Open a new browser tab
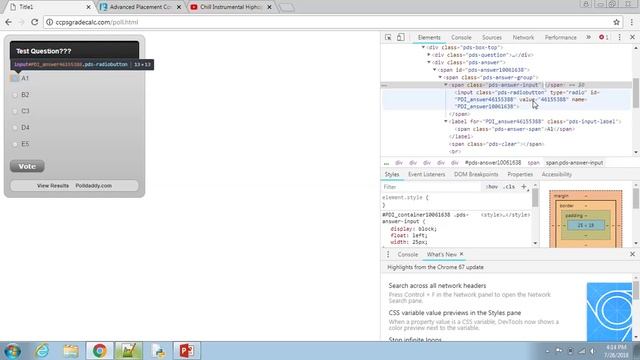Screen dimensions: 640x360 (287, 7)
